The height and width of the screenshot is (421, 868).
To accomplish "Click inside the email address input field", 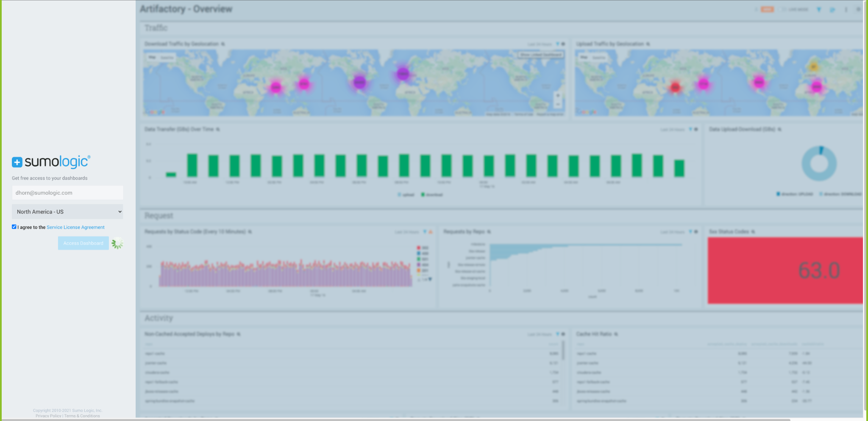I will (67, 193).
